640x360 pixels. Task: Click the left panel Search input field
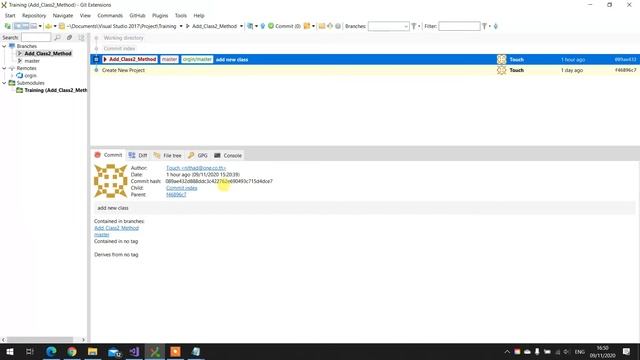coord(36,38)
